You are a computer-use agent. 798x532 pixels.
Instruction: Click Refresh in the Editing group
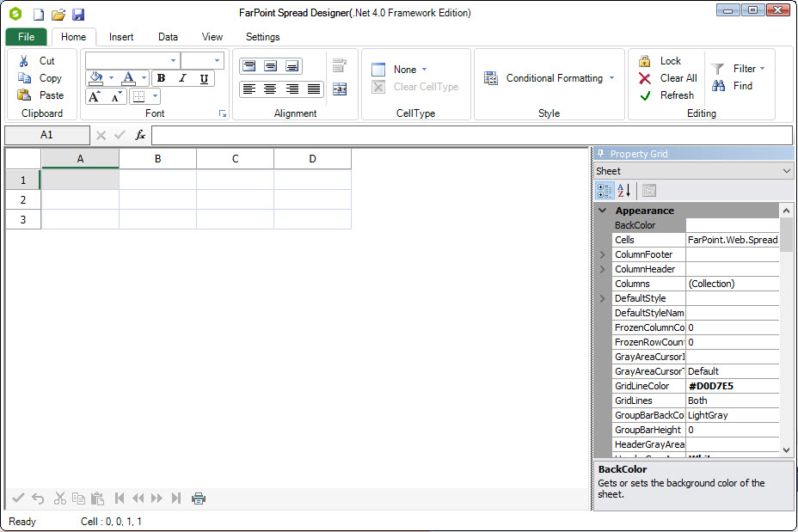[x=666, y=95]
